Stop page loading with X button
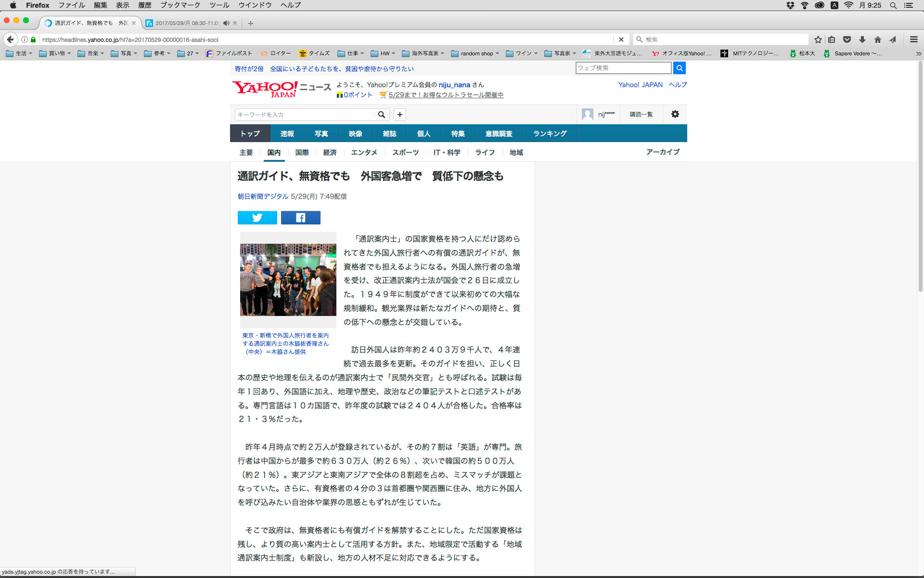The image size is (924, 578). [x=621, y=39]
